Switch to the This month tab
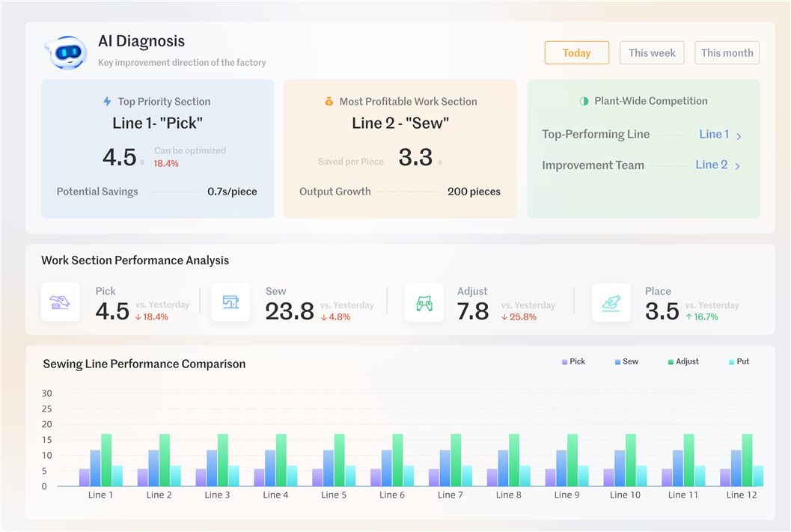 [x=727, y=53]
